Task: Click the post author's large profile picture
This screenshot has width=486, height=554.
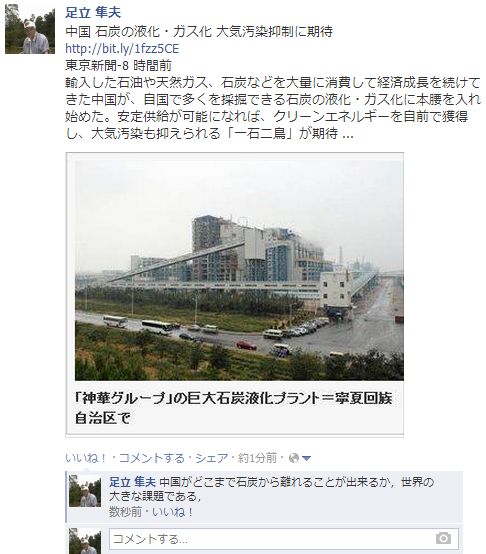Action: tap(30, 29)
